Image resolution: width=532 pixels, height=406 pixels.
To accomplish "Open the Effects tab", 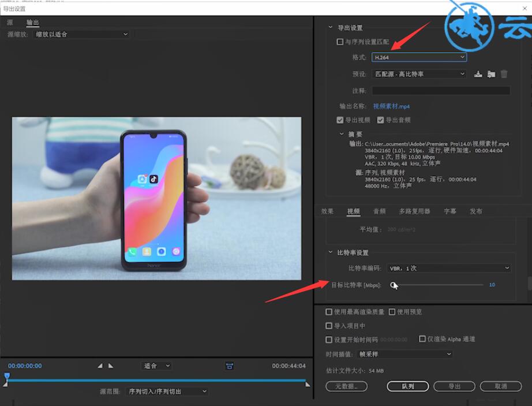I will tap(327, 211).
